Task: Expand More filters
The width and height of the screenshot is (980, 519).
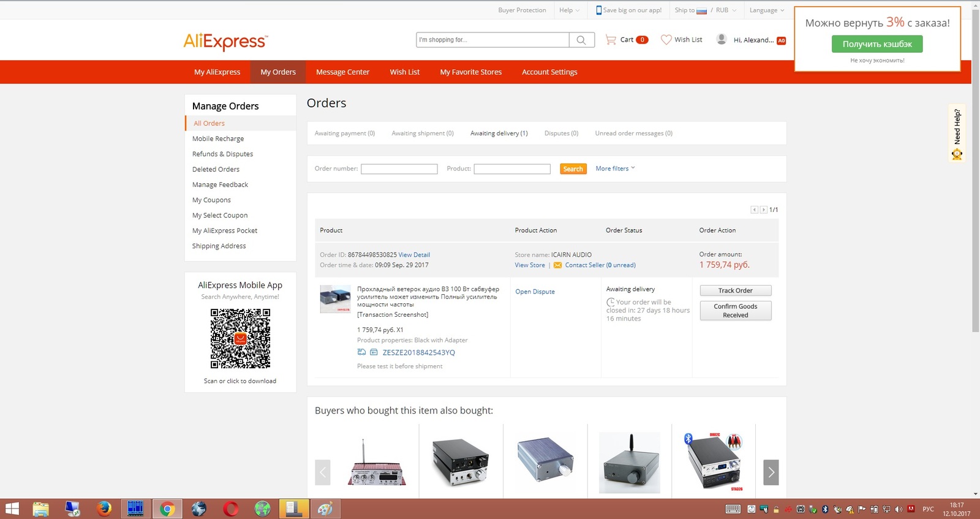Action: (x=615, y=169)
